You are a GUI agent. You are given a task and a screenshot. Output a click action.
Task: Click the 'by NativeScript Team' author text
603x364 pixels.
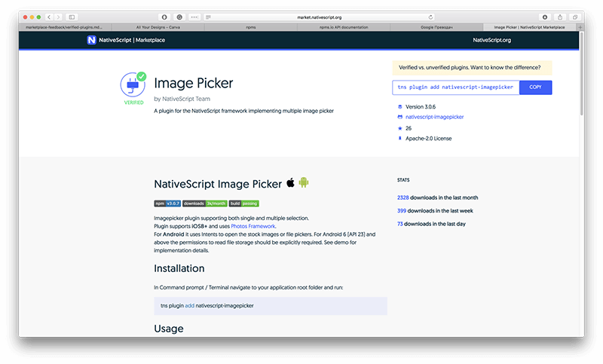[x=182, y=99]
